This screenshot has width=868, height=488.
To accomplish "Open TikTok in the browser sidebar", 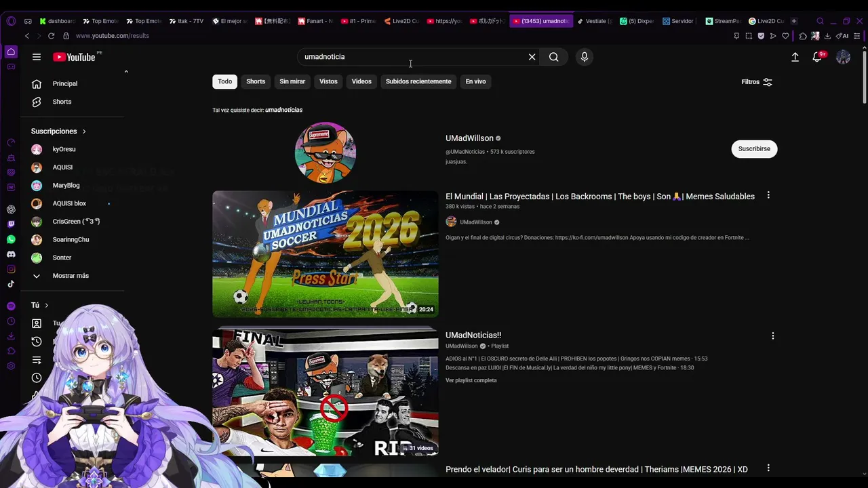I will 11,284.
